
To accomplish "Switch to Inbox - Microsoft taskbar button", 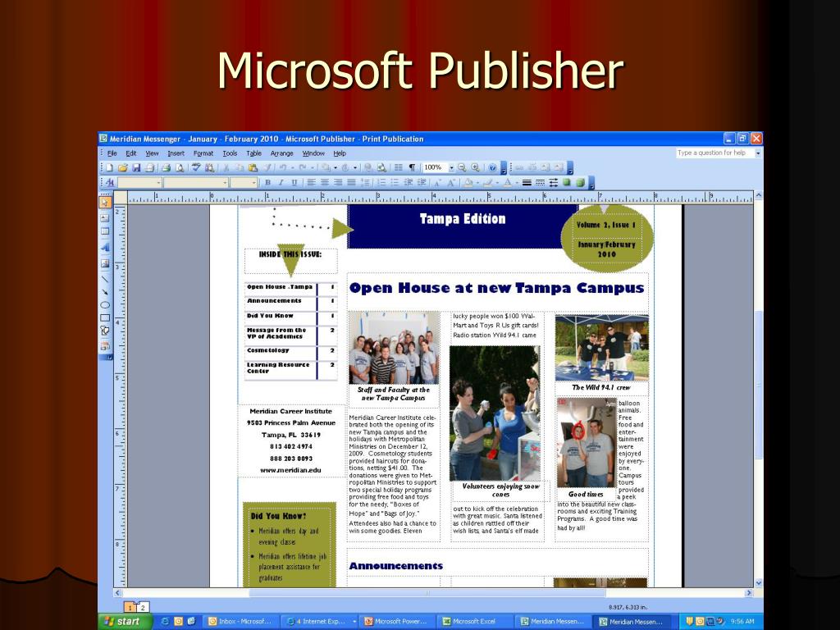I will 240,622.
